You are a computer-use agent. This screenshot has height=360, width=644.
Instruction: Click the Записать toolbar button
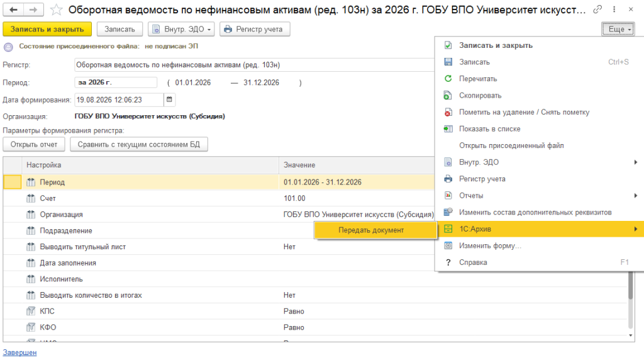pyautogui.click(x=119, y=29)
